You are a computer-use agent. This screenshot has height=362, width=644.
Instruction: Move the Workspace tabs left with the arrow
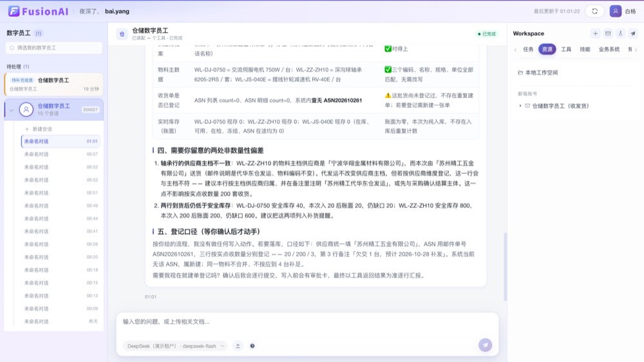[515, 50]
